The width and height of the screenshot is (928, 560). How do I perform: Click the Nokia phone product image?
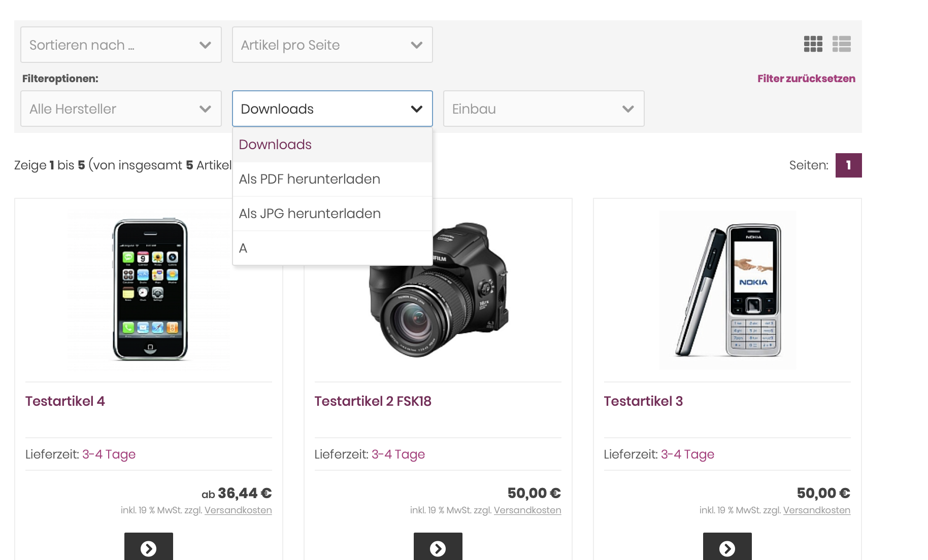click(x=727, y=290)
